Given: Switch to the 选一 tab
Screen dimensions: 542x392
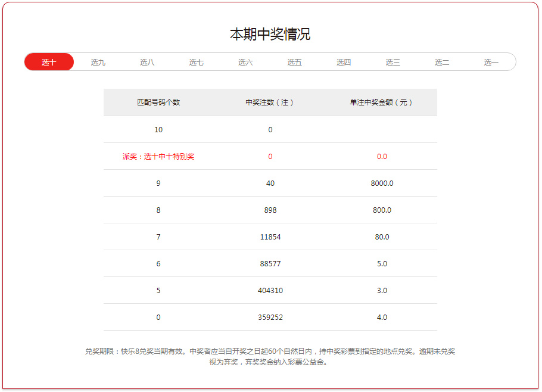Looking at the screenshot, I should click(491, 62).
